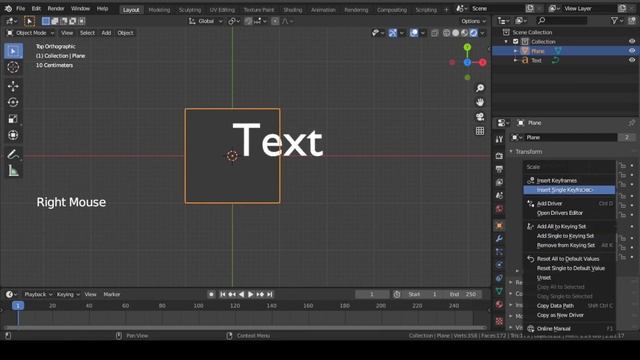The image size is (640, 360).
Task: Choose Reset All to Default Values
Action: click(569, 259)
